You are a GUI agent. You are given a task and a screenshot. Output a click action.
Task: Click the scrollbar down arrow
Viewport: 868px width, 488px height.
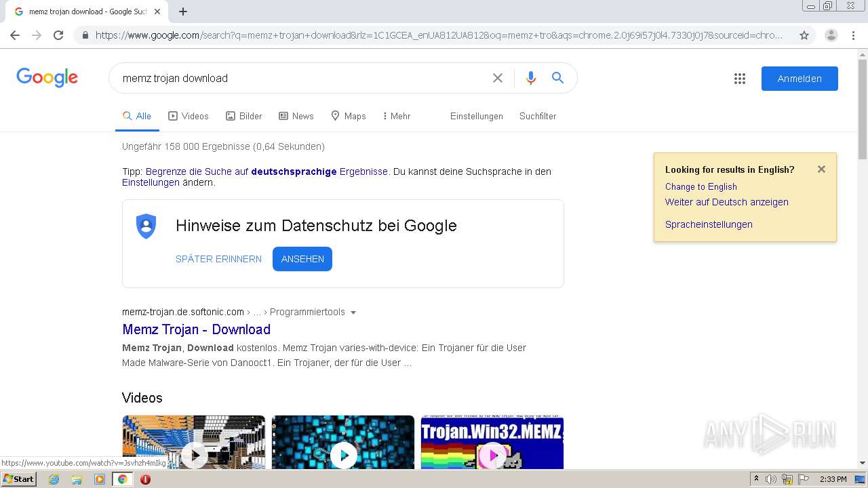[863, 463]
